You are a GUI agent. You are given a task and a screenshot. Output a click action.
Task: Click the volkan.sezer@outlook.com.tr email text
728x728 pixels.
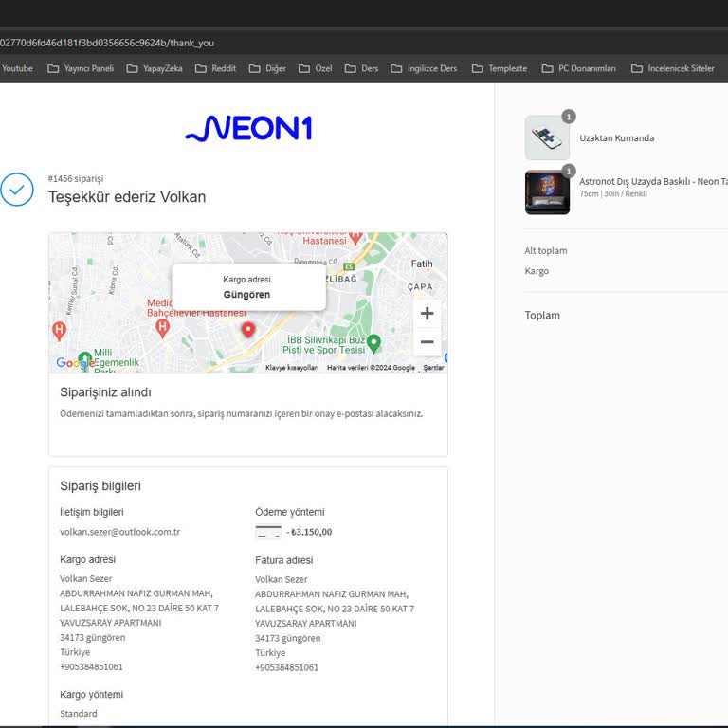119,532
